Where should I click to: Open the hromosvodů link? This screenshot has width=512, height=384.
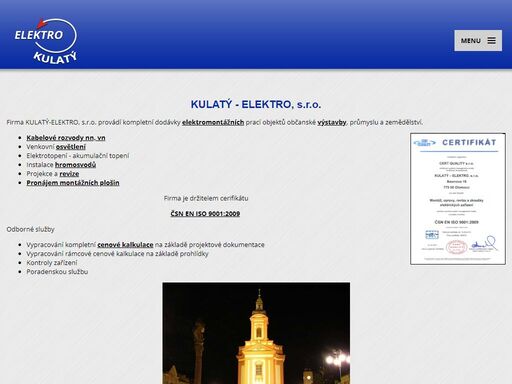pos(75,165)
